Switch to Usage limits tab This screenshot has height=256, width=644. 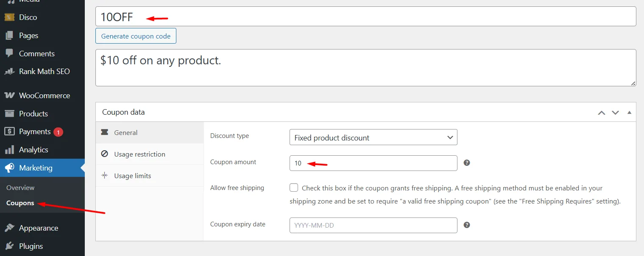point(150,176)
